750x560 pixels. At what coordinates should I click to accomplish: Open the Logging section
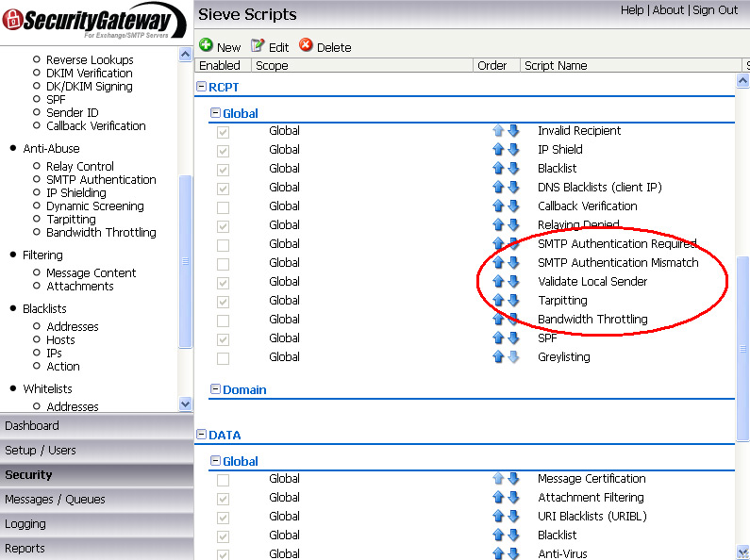point(96,524)
